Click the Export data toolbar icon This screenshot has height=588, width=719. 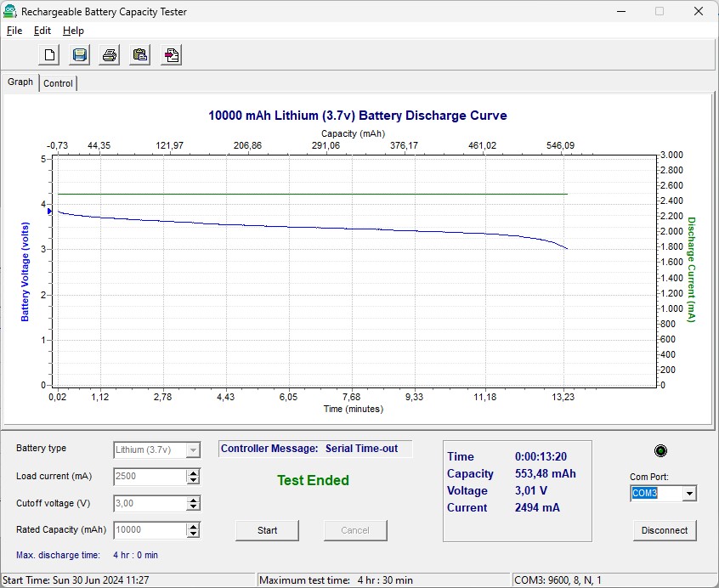point(171,55)
